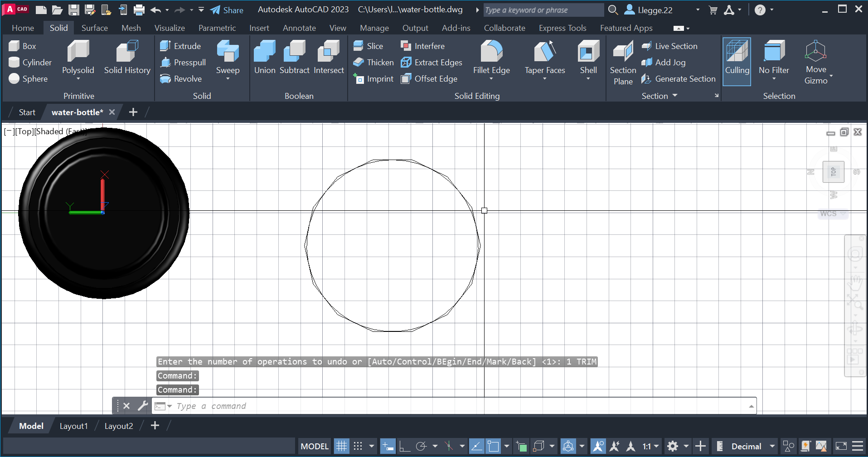Open the Taper Faces dropdown arrow
This screenshot has height=457, width=868.
(x=545, y=79)
